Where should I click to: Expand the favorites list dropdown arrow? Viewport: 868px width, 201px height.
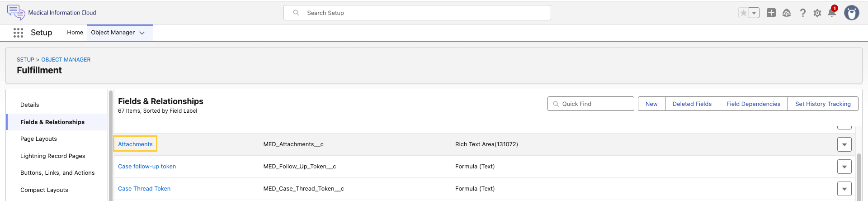[754, 13]
